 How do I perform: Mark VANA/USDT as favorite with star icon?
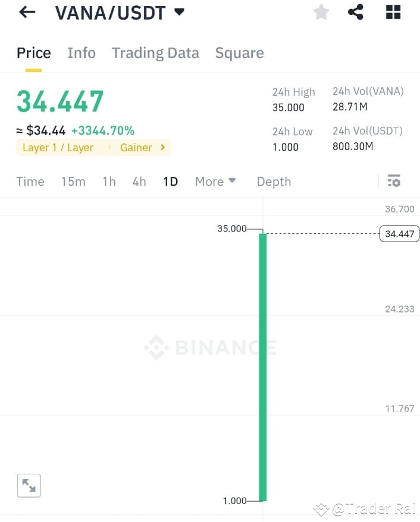tap(321, 12)
